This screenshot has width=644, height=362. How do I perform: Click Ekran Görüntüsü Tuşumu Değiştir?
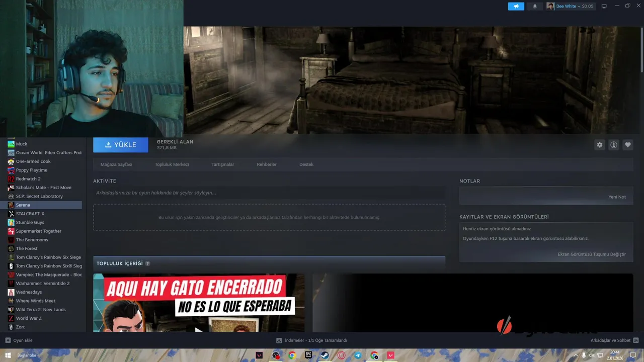click(592, 254)
